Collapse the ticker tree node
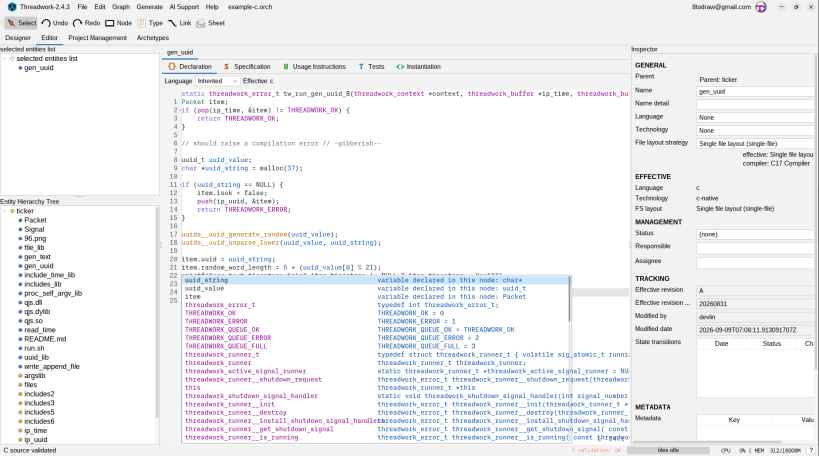The height and width of the screenshot is (456, 819). click(5, 211)
